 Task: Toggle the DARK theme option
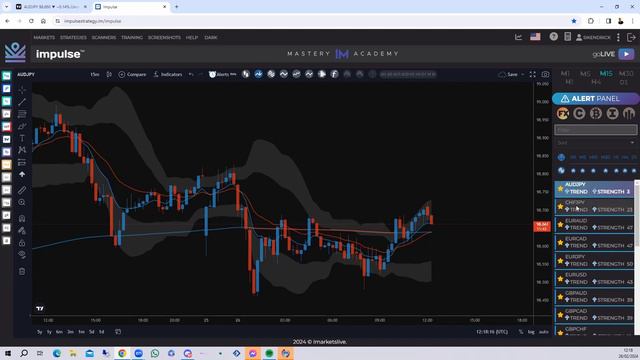pos(211,38)
